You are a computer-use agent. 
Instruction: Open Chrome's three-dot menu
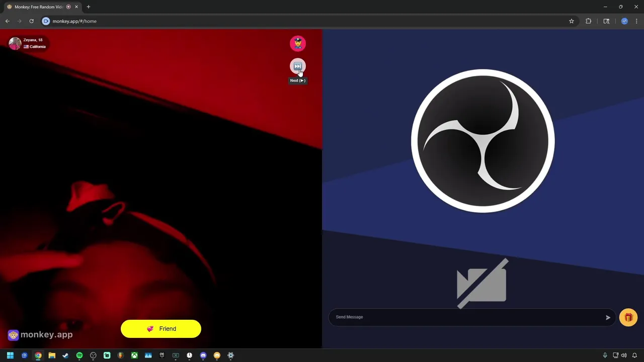[x=636, y=21]
